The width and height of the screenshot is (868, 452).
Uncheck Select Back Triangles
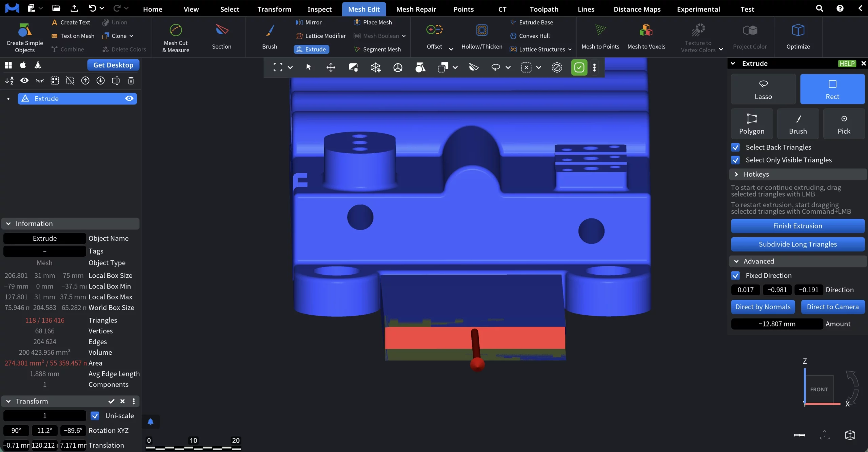click(x=735, y=147)
